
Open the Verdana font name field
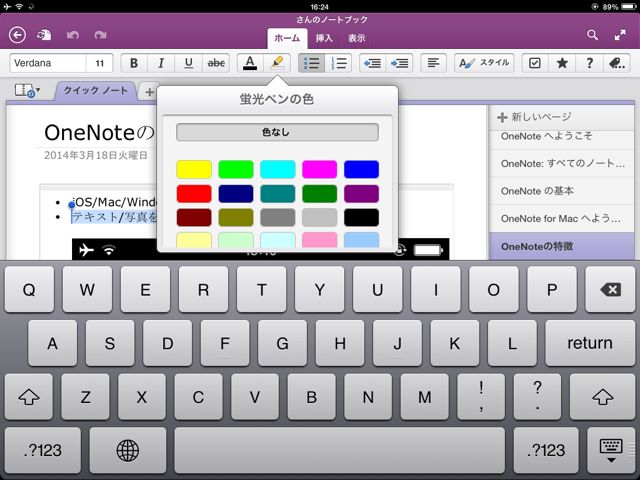[x=48, y=63]
